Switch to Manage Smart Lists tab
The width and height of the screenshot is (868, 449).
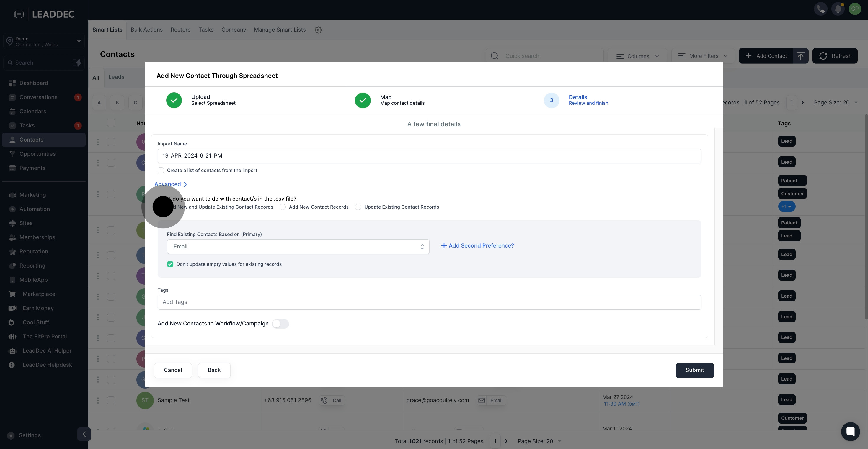(280, 30)
